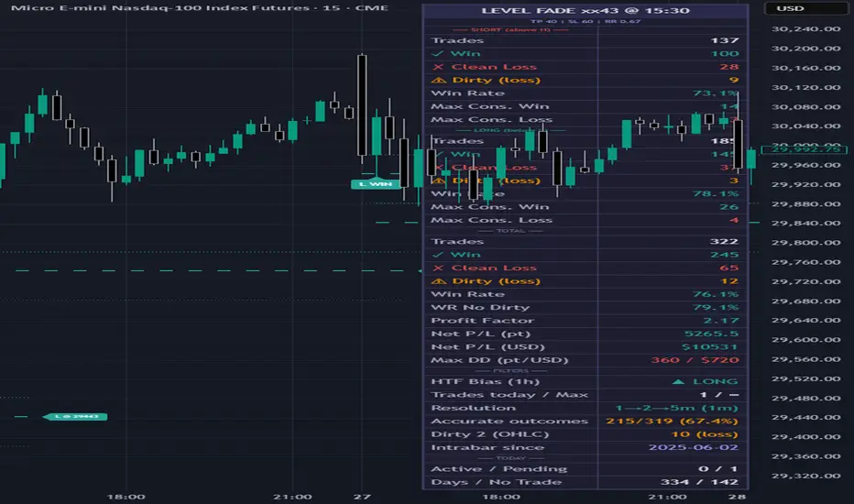
Task: Click the Win Rate 78.1% value
Action: point(715,193)
